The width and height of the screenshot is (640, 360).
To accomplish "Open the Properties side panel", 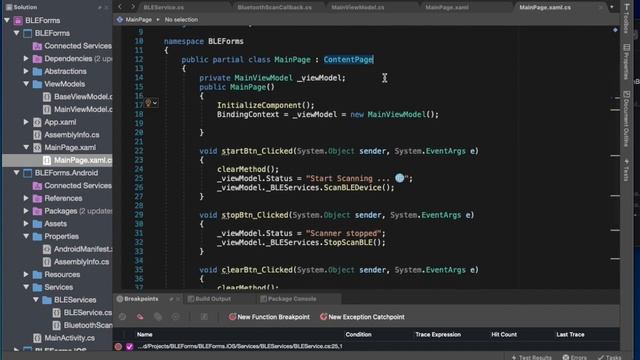I will coord(627,62).
